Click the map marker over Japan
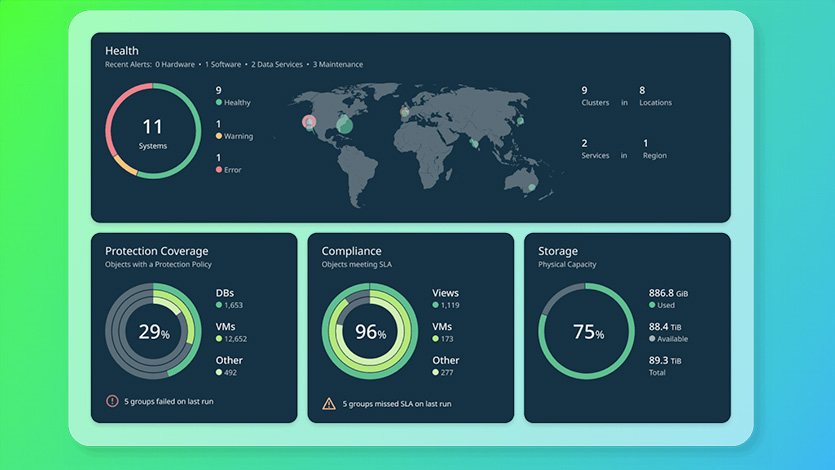The height and width of the screenshot is (470, 835). pos(520,121)
